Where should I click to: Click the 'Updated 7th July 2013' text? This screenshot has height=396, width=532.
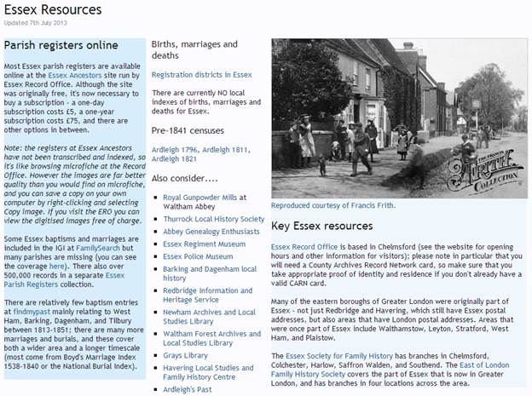[x=35, y=23]
